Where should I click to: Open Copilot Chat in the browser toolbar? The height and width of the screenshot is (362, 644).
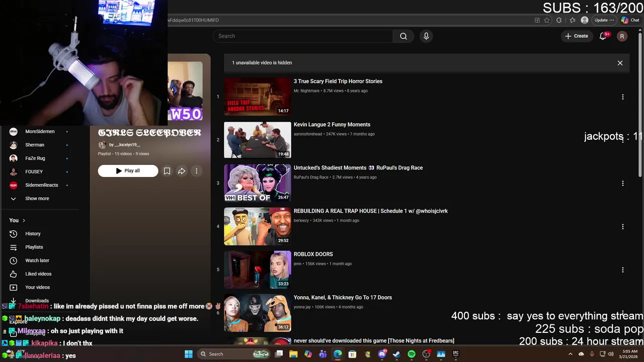click(630, 20)
